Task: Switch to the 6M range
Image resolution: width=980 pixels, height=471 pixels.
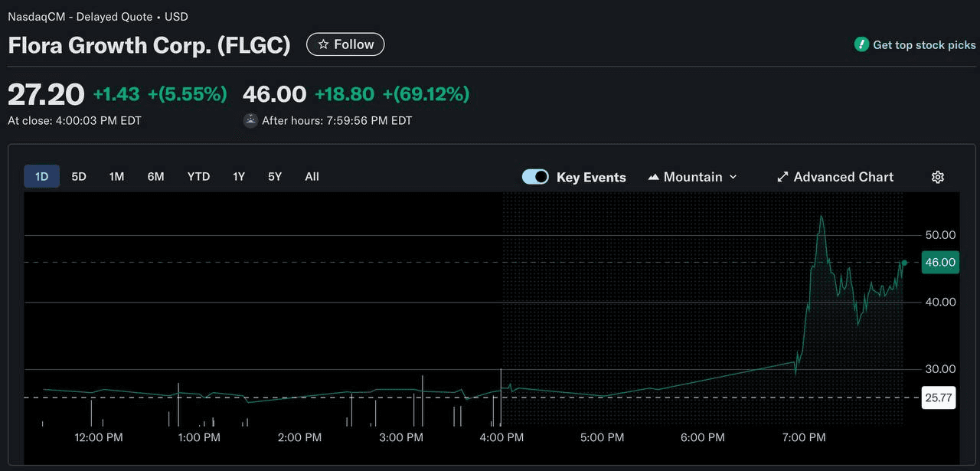Action: click(x=155, y=177)
